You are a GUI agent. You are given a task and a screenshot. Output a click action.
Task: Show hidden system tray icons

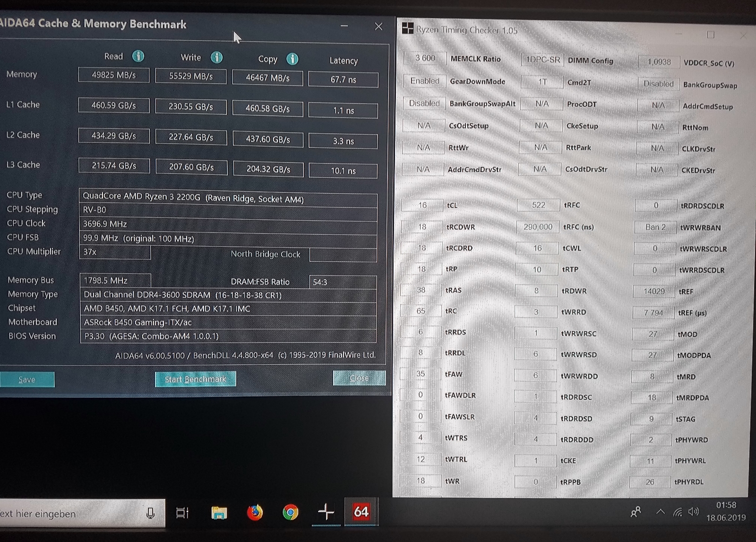661,512
